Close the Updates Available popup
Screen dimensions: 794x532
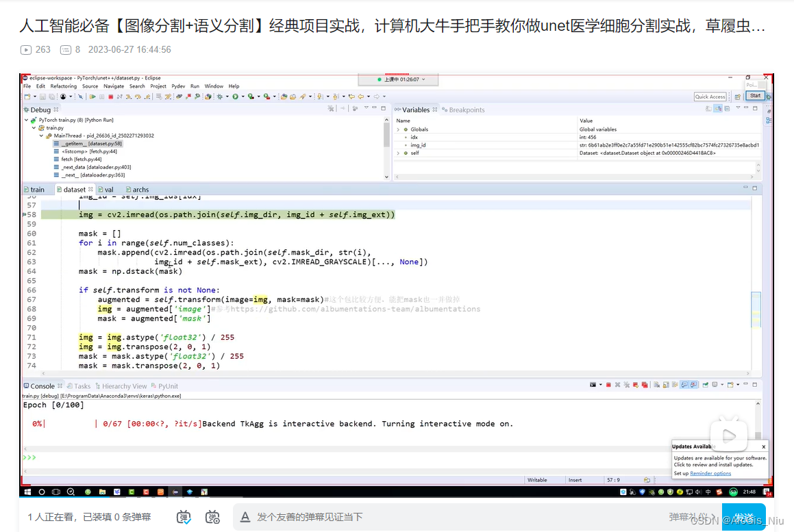[764, 446]
